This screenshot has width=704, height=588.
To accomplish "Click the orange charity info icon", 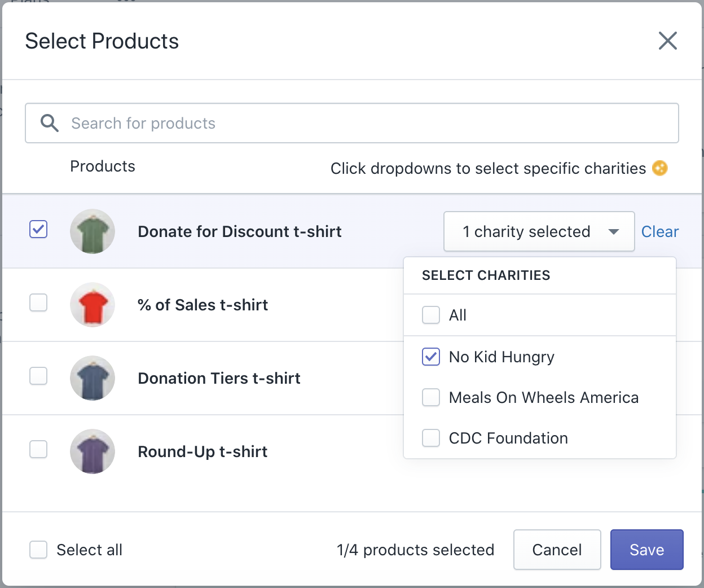I will [659, 168].
